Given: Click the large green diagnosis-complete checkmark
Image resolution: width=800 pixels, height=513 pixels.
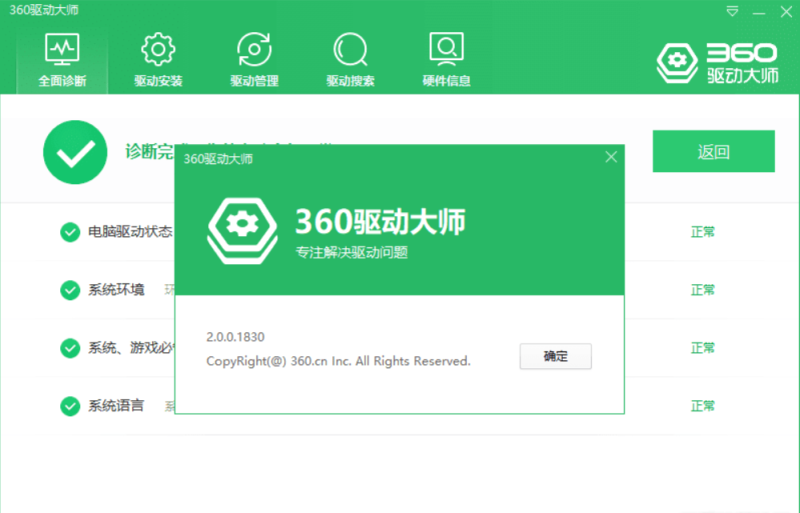Looking at the screenshot, I should (x=75, y=152).
